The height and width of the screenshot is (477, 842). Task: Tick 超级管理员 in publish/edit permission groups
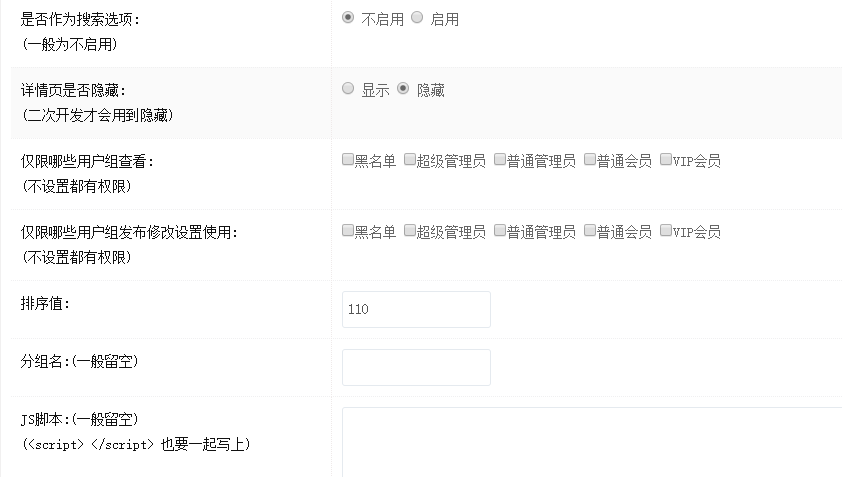tap(410, 231)
